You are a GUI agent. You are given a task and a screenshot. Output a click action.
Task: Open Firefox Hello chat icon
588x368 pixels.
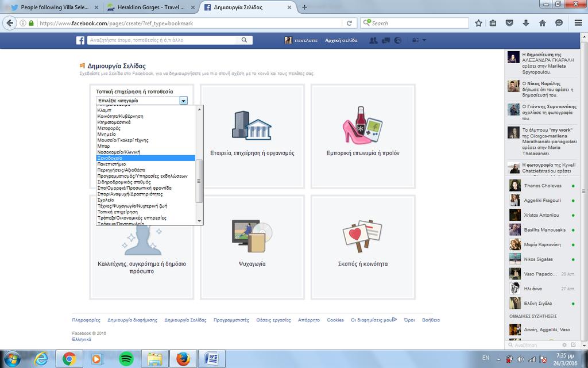tap(559, 23)
